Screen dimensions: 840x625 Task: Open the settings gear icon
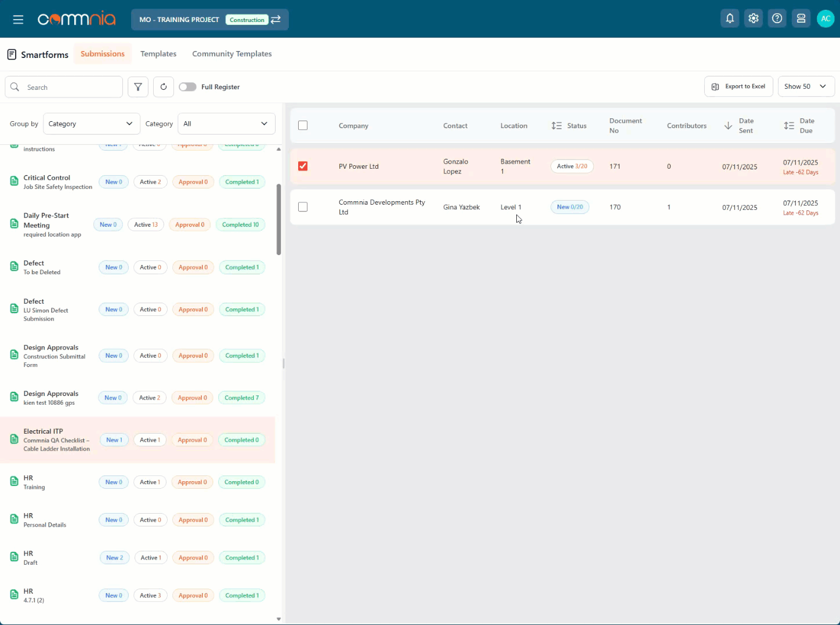753,19
